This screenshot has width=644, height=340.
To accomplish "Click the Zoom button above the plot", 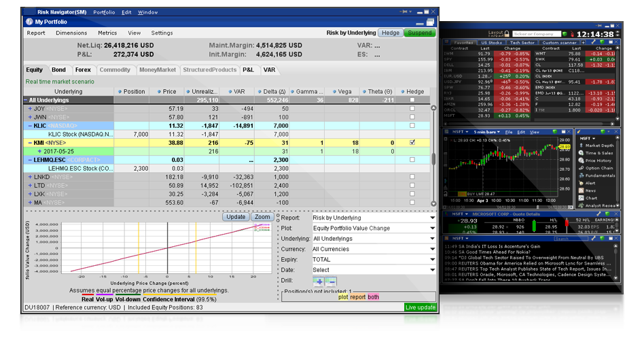I will tap(262, 217).
